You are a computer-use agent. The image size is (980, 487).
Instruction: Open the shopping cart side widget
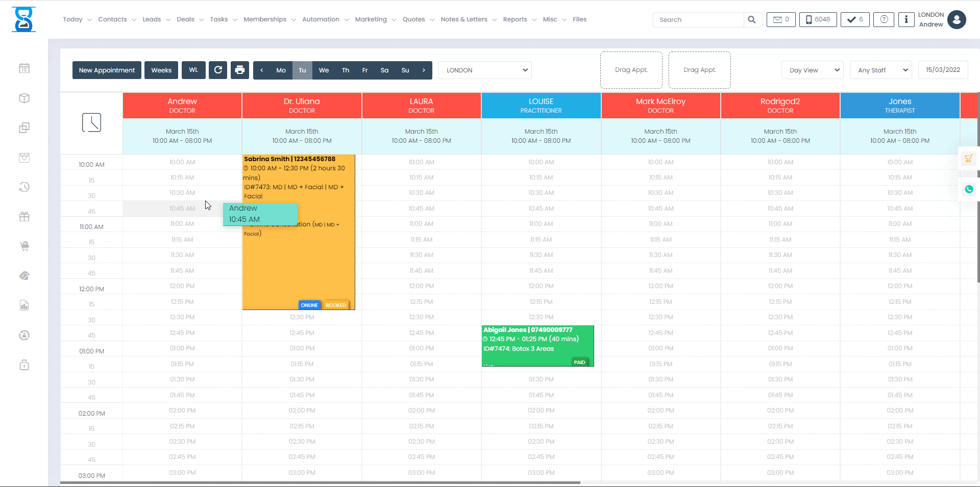(x=968, y=159)
